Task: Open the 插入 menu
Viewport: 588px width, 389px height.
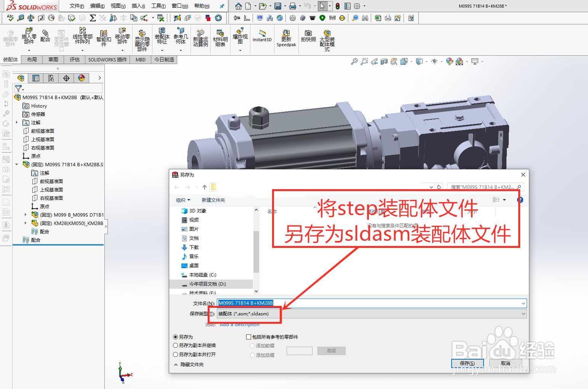Action: [138, 6]
